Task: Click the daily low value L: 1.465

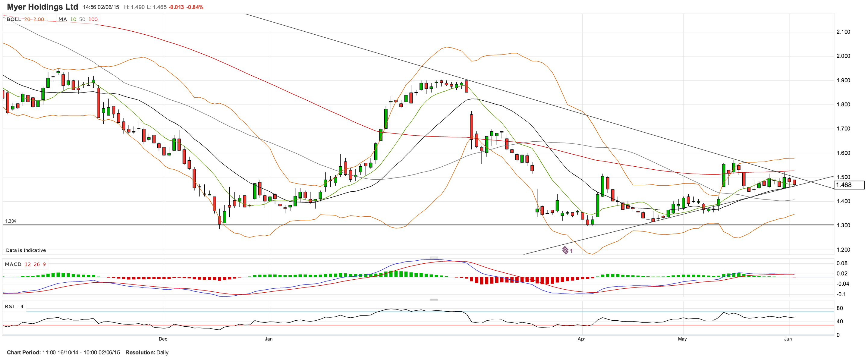Action: pyautogui.click(x=157, y=7)
